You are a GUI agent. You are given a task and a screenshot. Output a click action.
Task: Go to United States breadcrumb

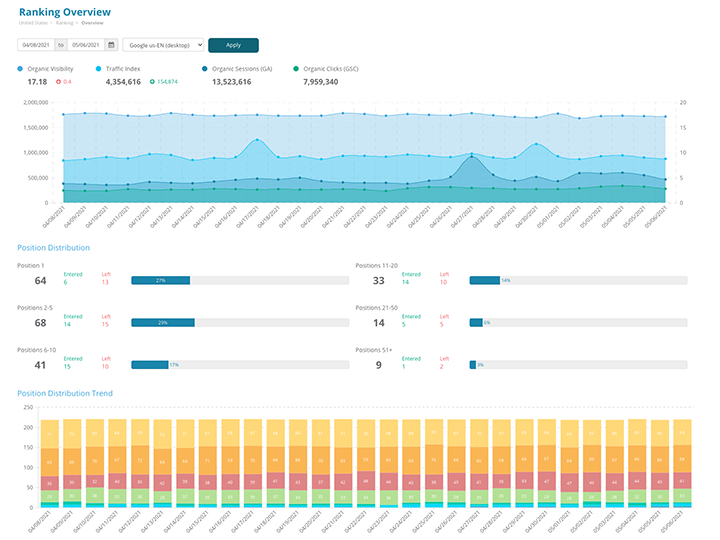coord(33,21)
